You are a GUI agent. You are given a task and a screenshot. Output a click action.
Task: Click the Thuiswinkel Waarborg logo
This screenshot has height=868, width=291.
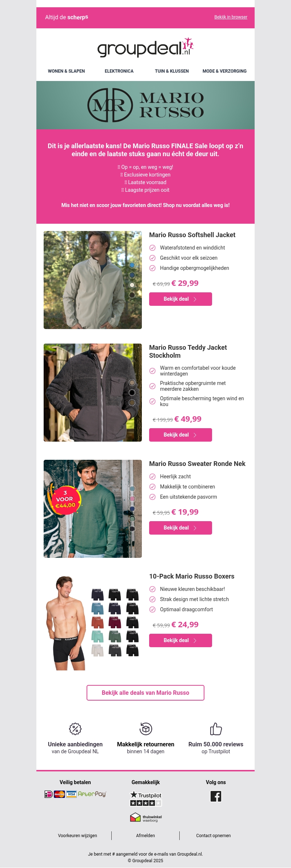click(x=146, y=817)
